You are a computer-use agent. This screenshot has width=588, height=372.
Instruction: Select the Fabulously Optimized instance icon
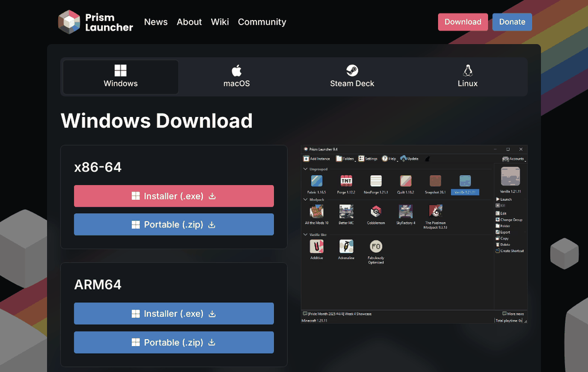376,246
